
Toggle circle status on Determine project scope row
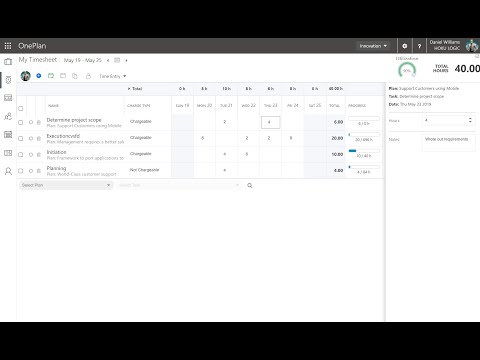tap(31, 122)
